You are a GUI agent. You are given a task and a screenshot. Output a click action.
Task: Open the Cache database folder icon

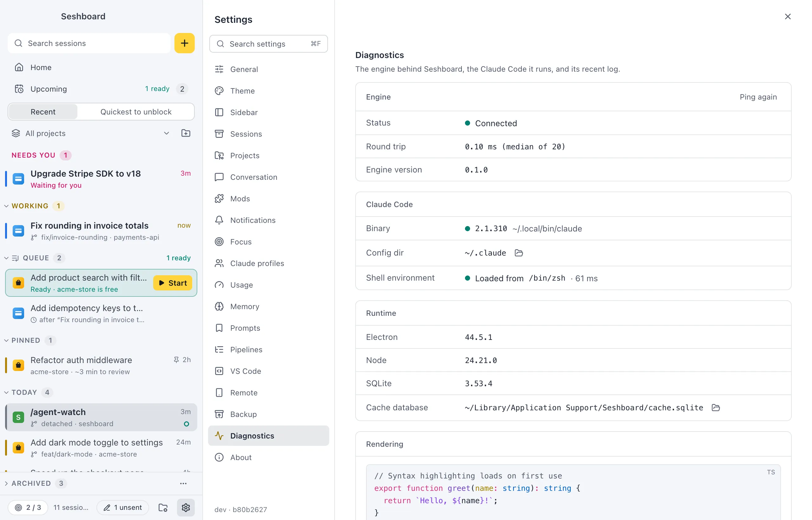point(716,407)
